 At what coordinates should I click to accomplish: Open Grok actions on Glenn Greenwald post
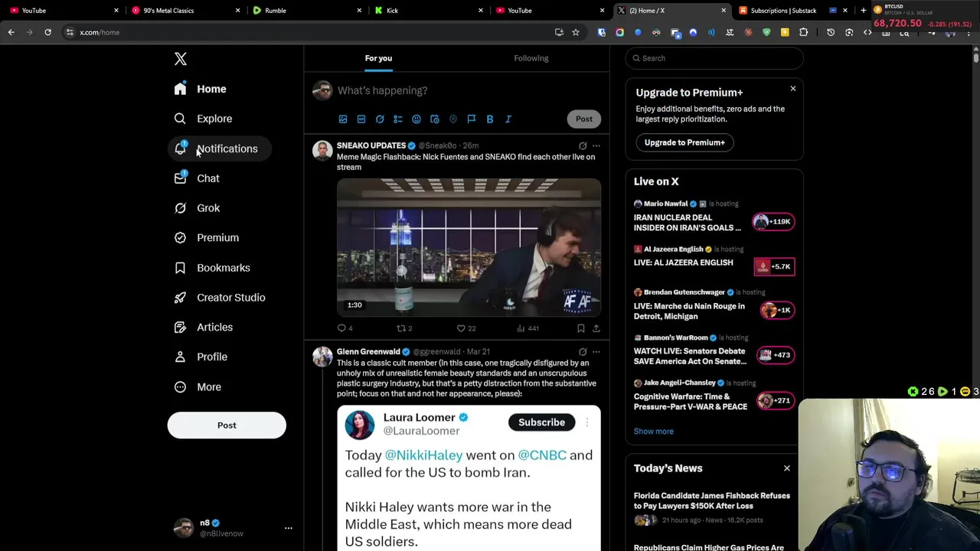pyautogui.click(x=583, y=352)
